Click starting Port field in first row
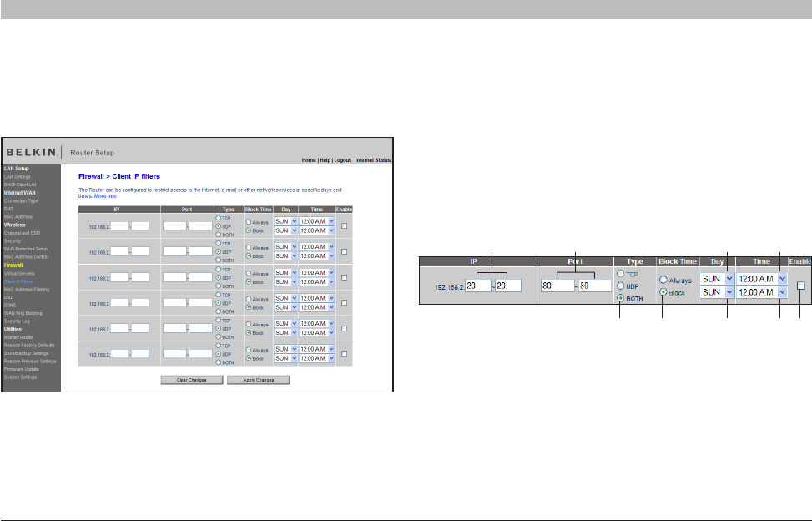Image resolution: width=812 pixels, height=521 pixels. point(174,226)
